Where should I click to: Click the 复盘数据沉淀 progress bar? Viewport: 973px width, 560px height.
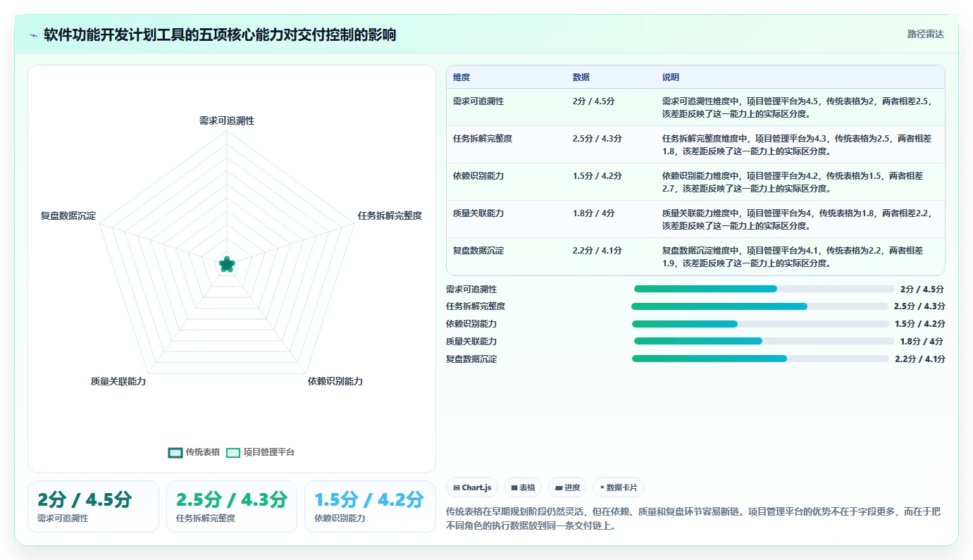pyautogui.click(x=760, y=359)
